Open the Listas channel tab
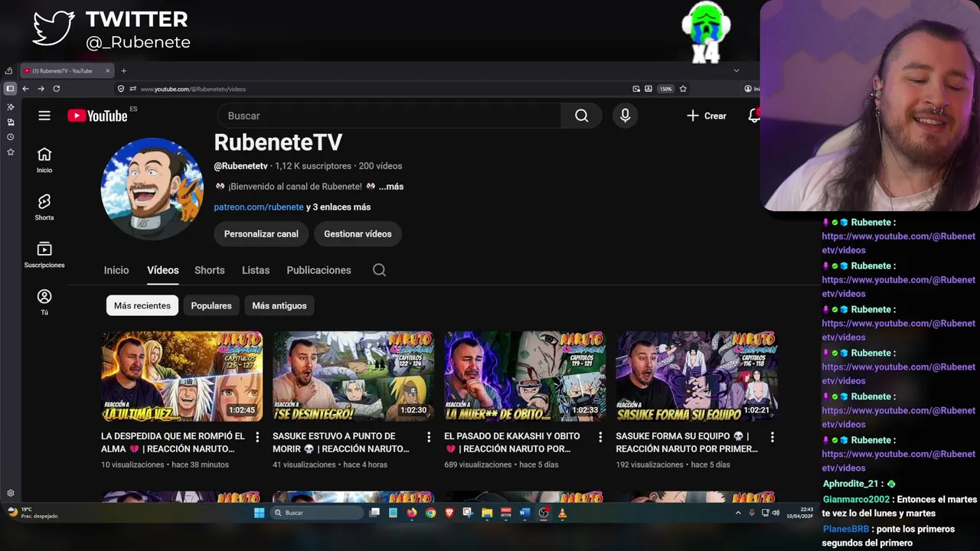Viewport: 980px width, 551px height. (256, 270)
